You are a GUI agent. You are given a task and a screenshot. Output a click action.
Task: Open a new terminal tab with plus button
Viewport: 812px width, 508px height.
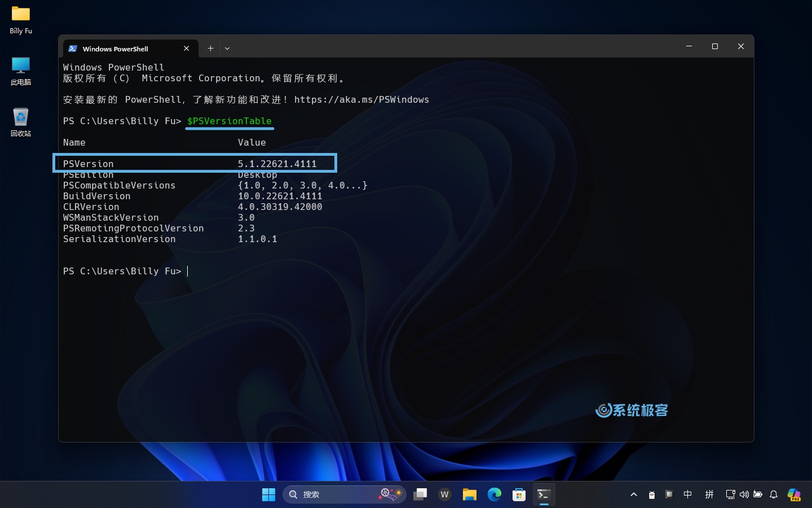[210, 49]
